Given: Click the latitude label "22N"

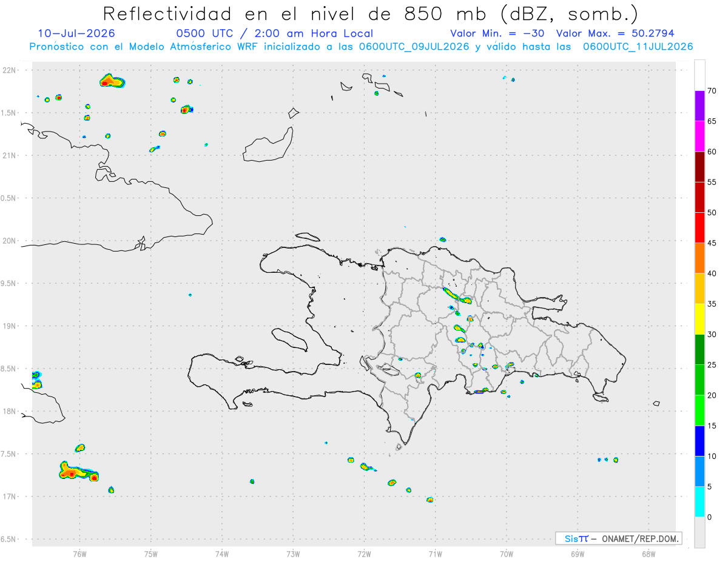Looking at the screenshot, I should tap(10, 70).
